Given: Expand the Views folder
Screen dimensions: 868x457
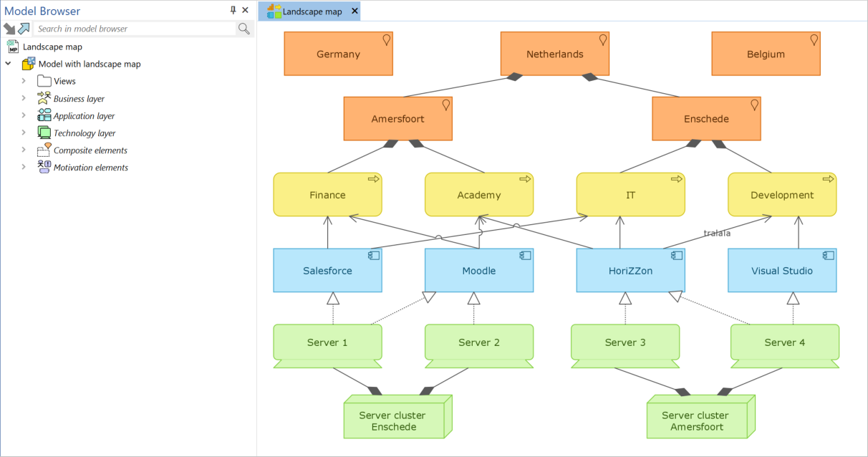Looking at the screenshot, I should pos(24,81).
